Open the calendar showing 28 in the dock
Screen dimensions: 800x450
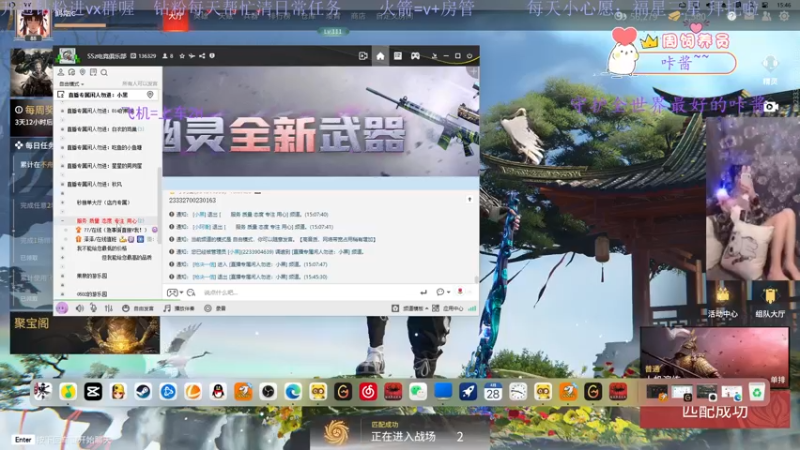pyautogui.click(x=493, y=392)
